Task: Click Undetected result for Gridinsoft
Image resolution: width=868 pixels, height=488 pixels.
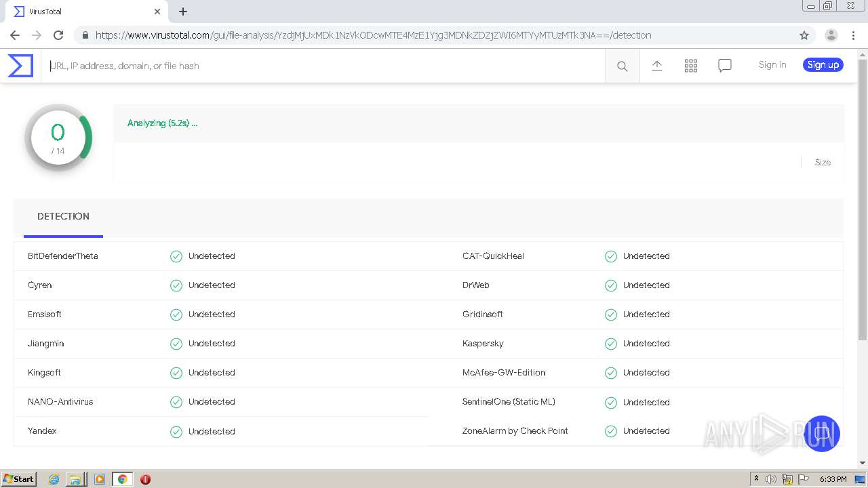Action: pos(646,314)
